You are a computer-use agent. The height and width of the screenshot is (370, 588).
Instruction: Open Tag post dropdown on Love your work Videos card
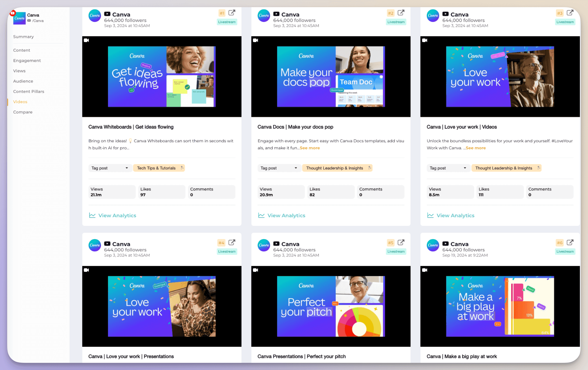point(448,168)
